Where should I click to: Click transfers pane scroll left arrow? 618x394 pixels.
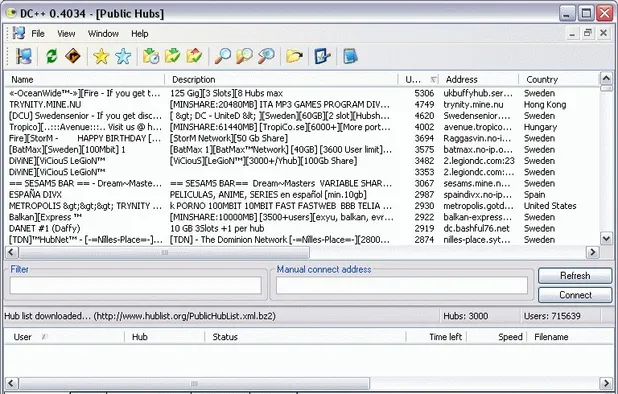tap(11, 383)
